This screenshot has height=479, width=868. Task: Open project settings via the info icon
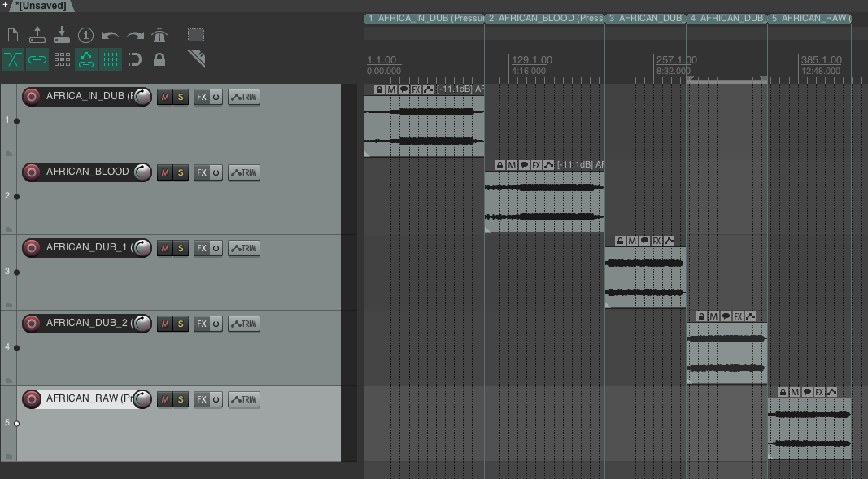click(x=86, y=35)
